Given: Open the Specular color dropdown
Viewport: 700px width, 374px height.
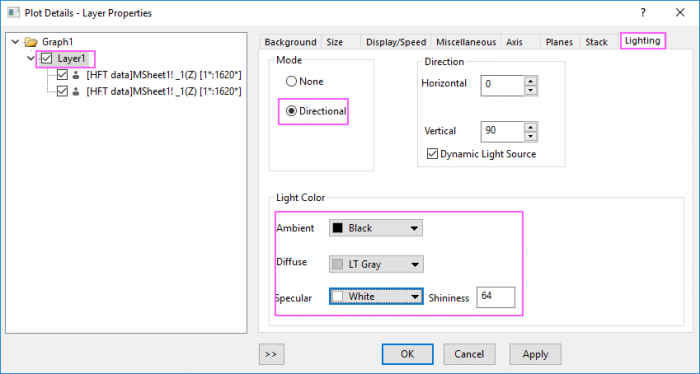Looking at the screenshot, I should point(376,296).
